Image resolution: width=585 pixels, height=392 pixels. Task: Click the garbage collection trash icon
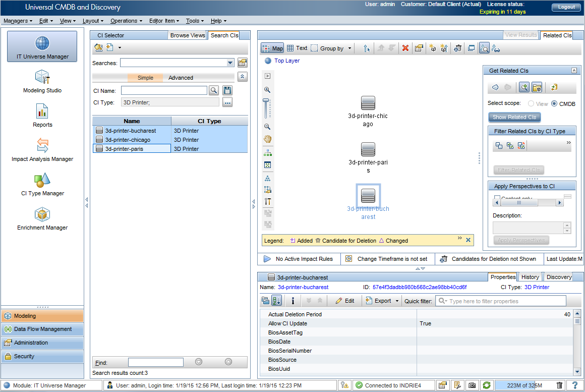click(559, 385)
